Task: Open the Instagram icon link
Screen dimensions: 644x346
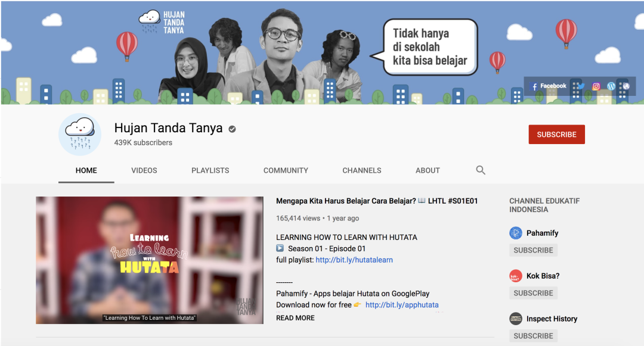Action: (596, 86)
